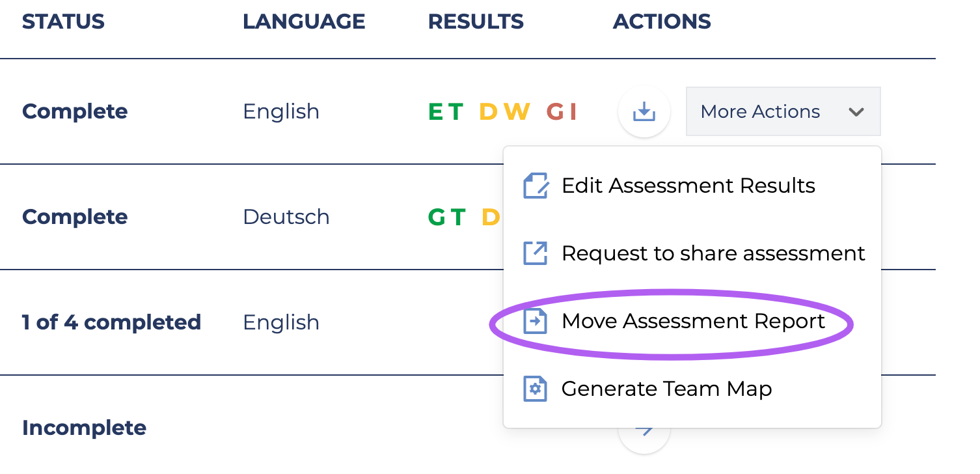This screenshot has width=980, height=474.
Task: Click the red GI result letters
Action: (x=562, y=112)
